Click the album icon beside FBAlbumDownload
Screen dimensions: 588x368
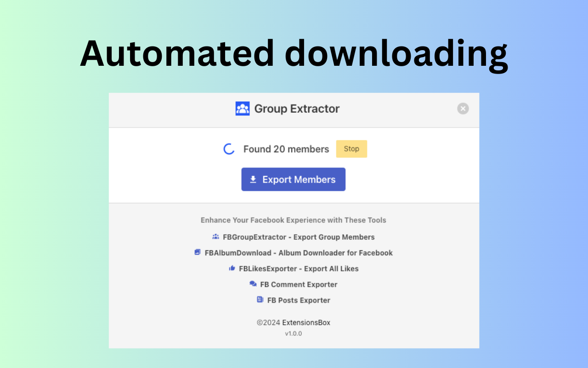pyautogui.click(x=198, y=253)
